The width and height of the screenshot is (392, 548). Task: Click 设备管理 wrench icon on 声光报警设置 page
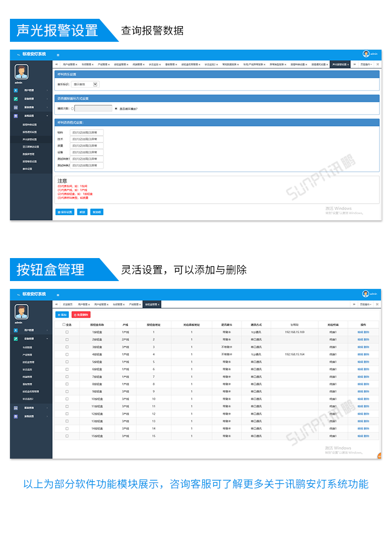pyautogui.click(x=16, y=99)
